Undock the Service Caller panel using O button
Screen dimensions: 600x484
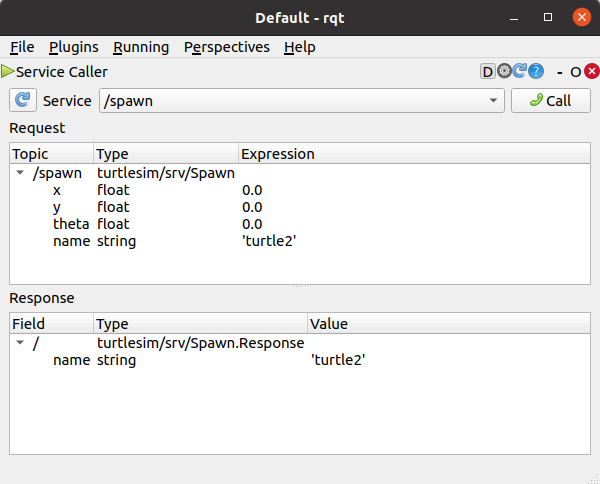tap(576, 72)
